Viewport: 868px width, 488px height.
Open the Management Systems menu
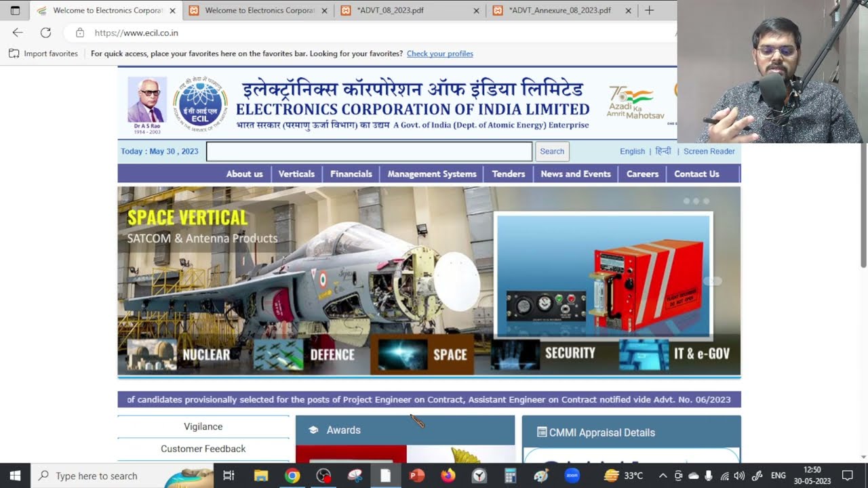click(432, 174)
